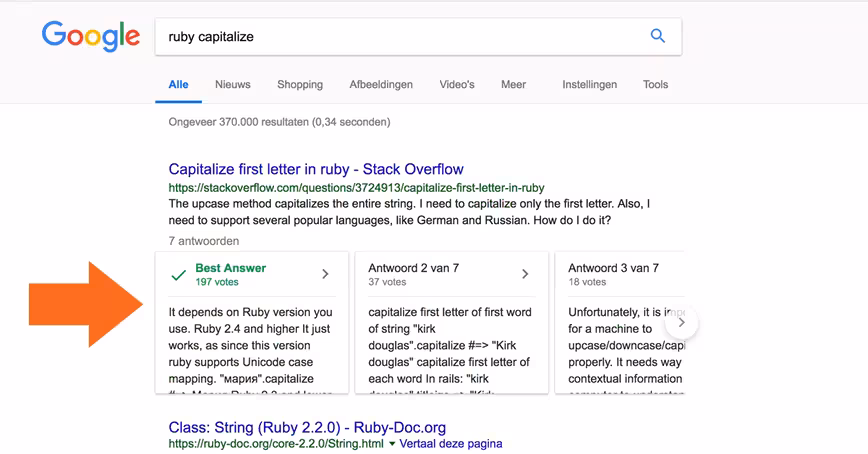Select the Alle tab

(178, 85)
